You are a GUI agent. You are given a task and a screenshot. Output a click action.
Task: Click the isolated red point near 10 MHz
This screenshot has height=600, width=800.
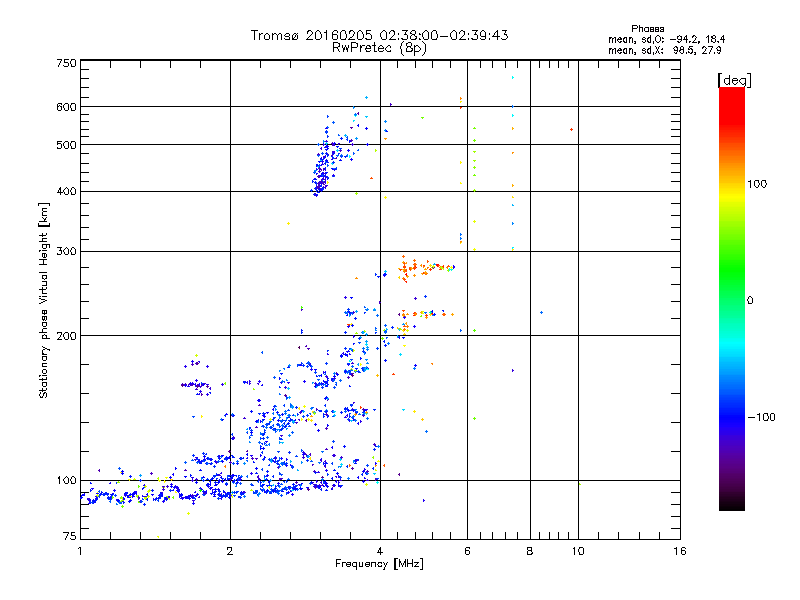(x=571, y=130)
